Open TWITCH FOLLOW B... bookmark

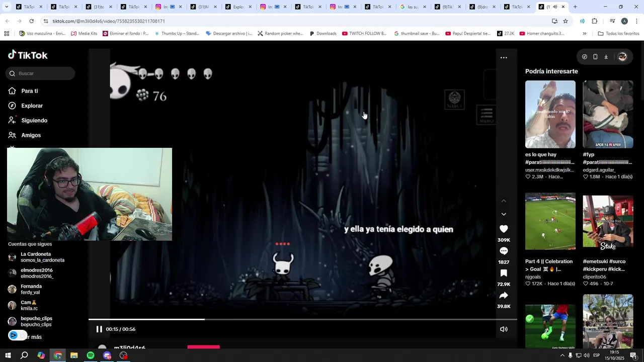[364, 34]
